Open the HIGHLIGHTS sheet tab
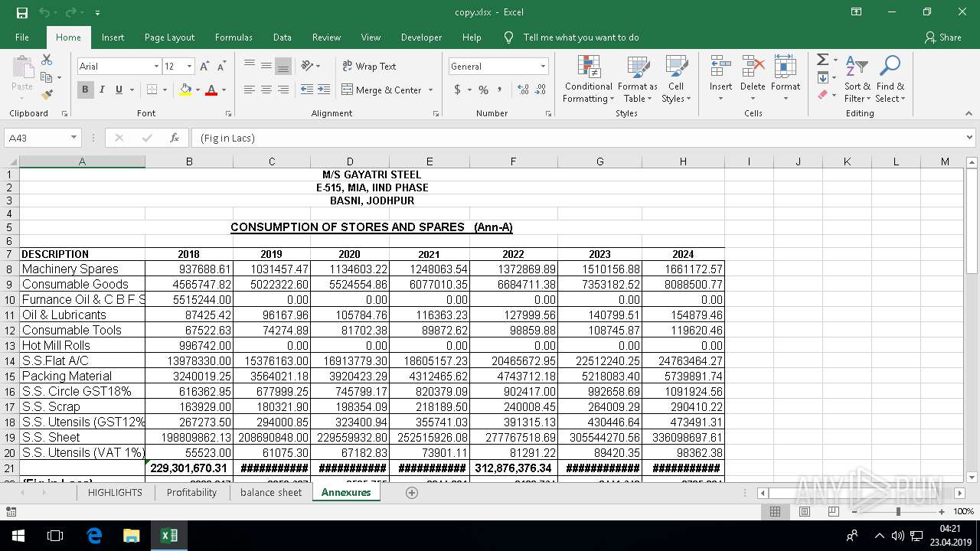Screen dimensions: 980x551 tap(115, 492)
